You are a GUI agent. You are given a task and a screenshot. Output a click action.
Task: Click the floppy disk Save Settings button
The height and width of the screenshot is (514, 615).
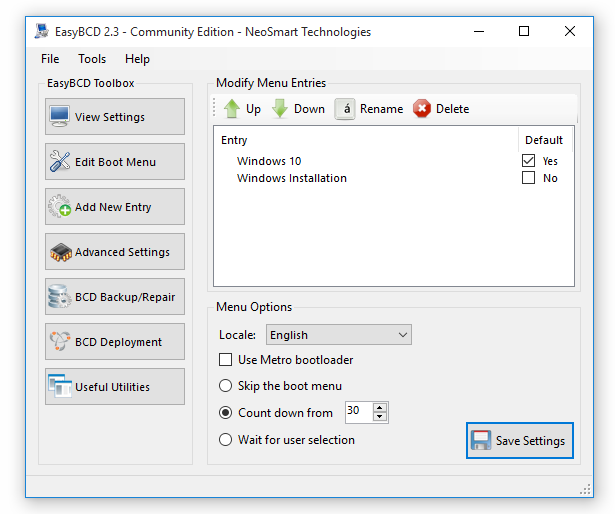pyautogui.click(x=520, y=441)
